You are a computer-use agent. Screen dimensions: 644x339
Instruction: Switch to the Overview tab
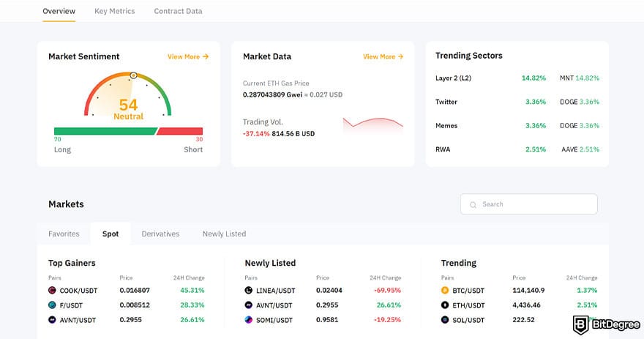click(x=59, y=11)
